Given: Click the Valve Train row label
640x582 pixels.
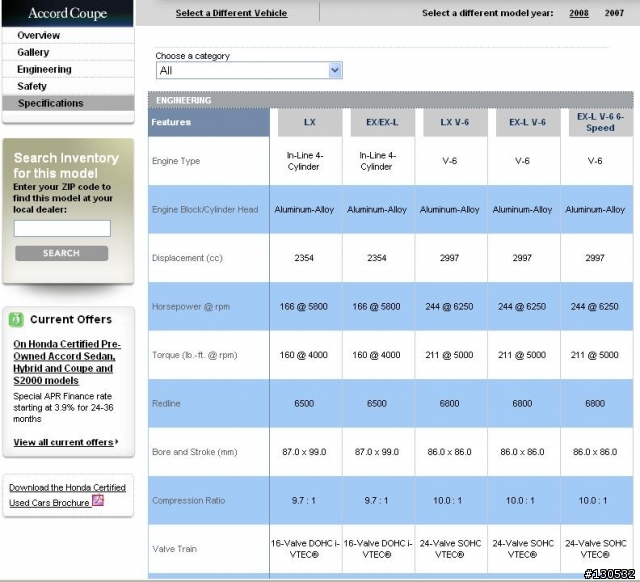Looking at the screenshot, I should pyautogui.click(x=174, y=549).
